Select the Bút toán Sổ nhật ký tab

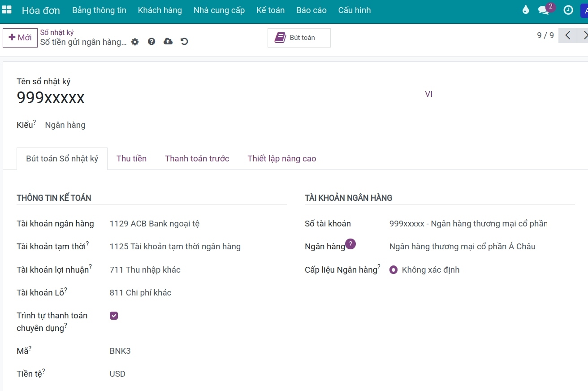[x=62, y=159]
